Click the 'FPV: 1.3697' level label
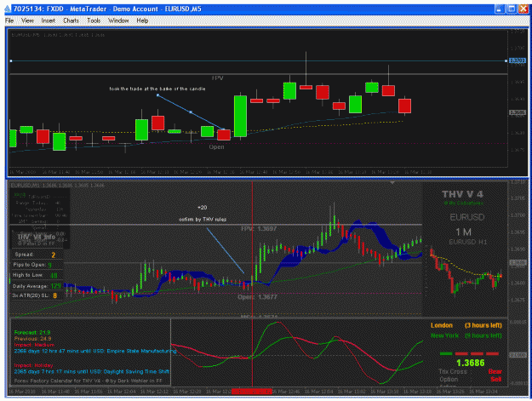The height and width of the screenshot is (401, 532). tap(259, 229)
